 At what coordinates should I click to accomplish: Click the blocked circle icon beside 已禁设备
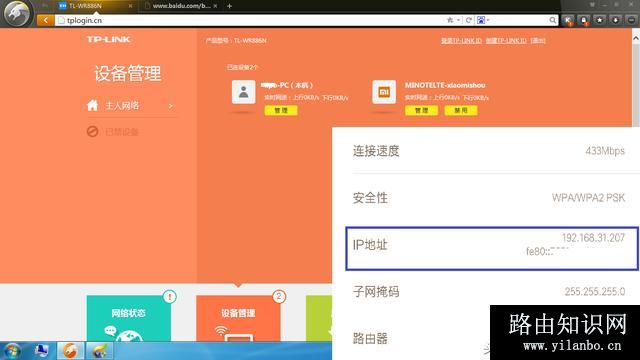tap(93, 131)
